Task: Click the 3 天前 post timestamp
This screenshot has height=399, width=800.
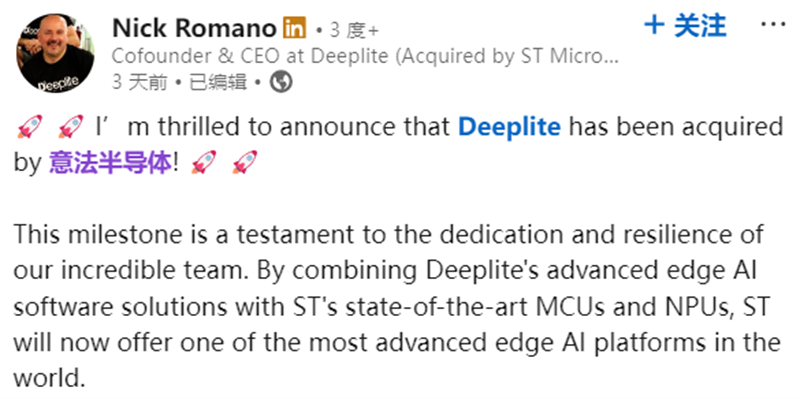Action: [140, 82]
